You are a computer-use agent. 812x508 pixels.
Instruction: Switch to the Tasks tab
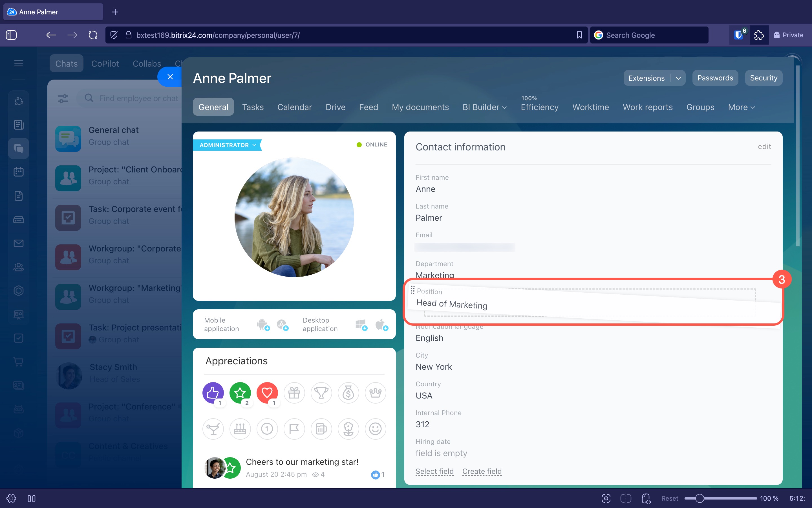pyautogui.click(x=253, y=107)
